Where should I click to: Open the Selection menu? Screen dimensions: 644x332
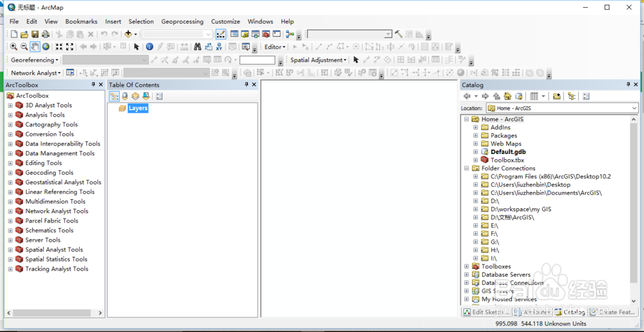141,21
